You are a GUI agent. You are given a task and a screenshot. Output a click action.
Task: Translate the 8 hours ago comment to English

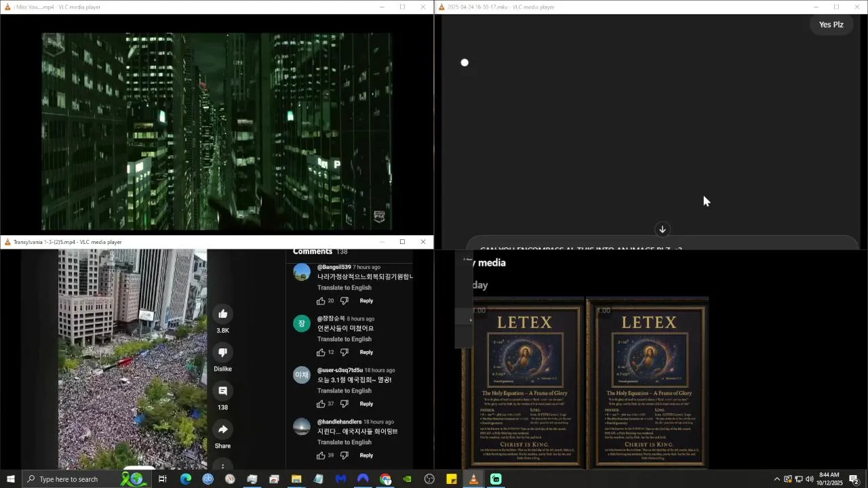tap(344, 339)
